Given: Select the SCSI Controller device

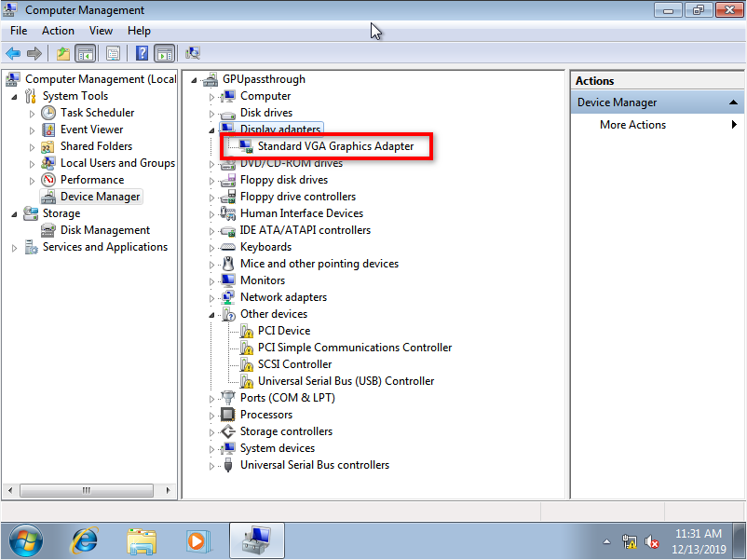Looking at the screenshot, I should pyautogui.click(x=294, y=364).
